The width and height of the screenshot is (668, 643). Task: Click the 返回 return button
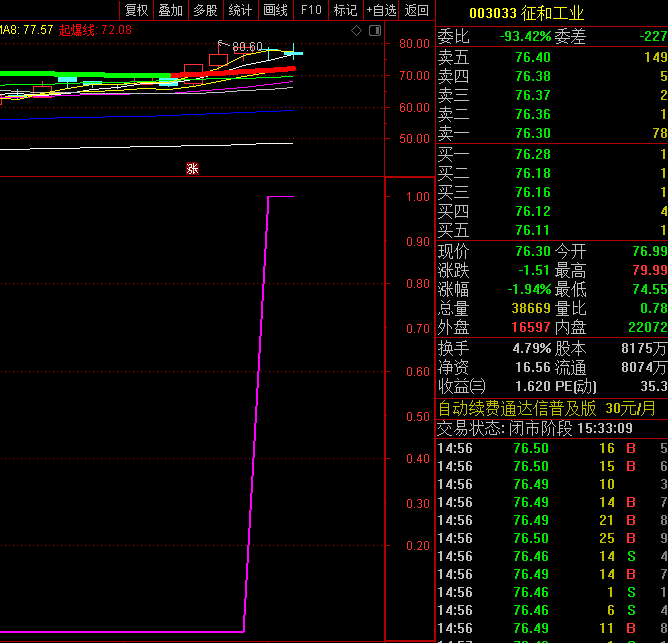[x=416, y=10]
